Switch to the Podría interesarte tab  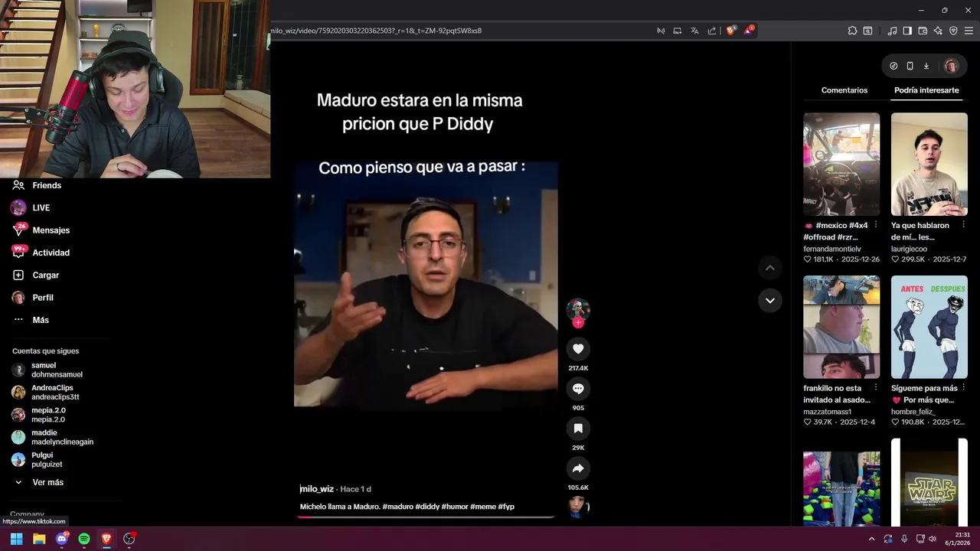click(x=926, y=90)
